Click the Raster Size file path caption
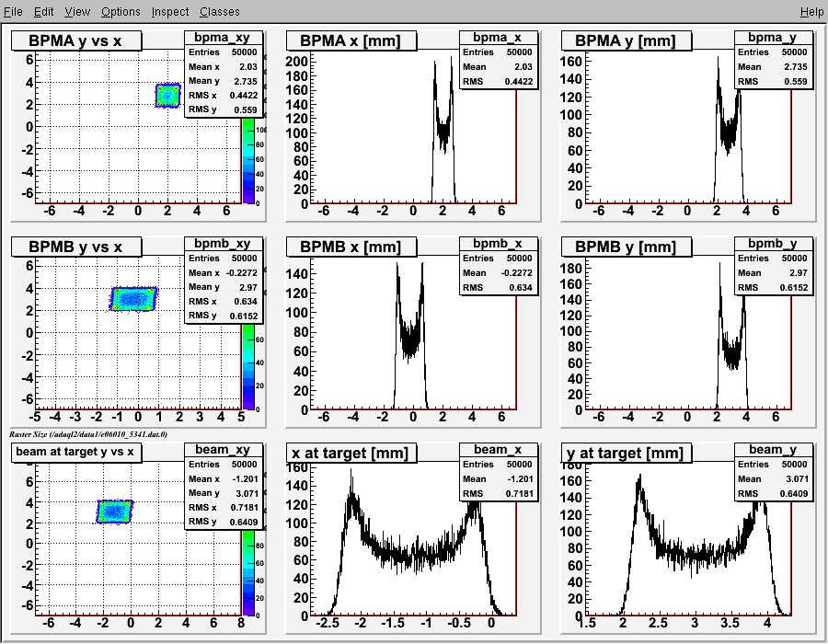 tap(88, 434)
